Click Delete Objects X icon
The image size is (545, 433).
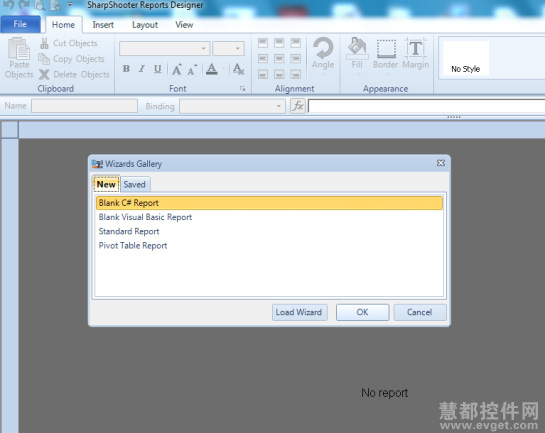point(44,74)
